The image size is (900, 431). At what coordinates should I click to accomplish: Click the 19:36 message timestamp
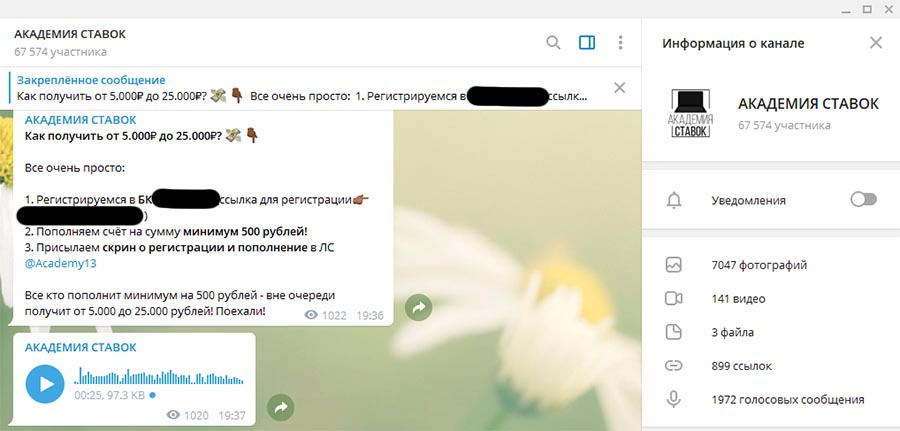click(370, 315)
